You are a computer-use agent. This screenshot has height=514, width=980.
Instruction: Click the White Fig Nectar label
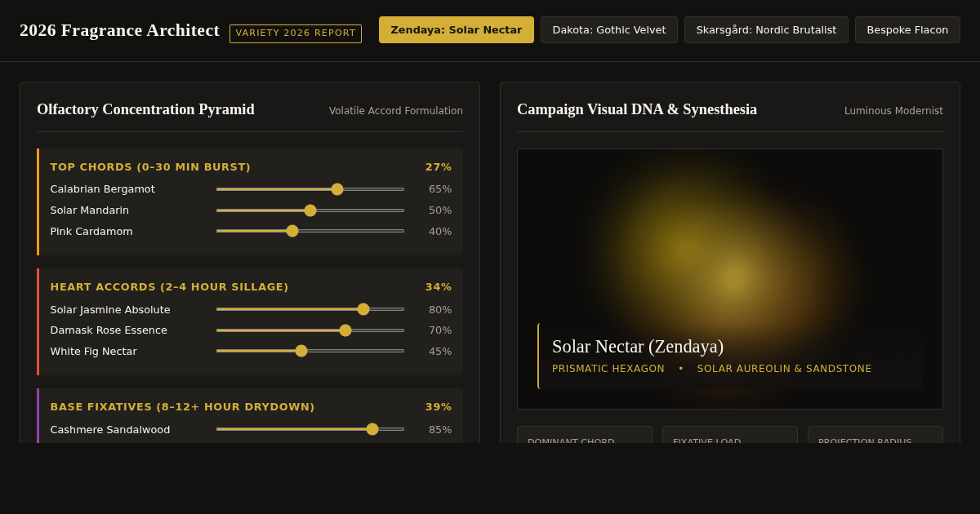(94, 352)
